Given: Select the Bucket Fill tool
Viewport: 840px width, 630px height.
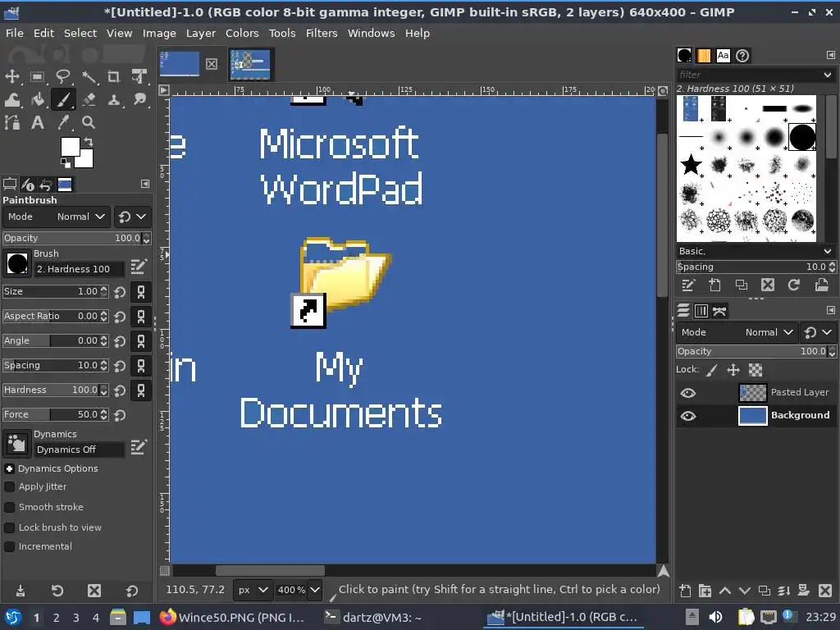Looking at the screenshot, I should (38, 99).
